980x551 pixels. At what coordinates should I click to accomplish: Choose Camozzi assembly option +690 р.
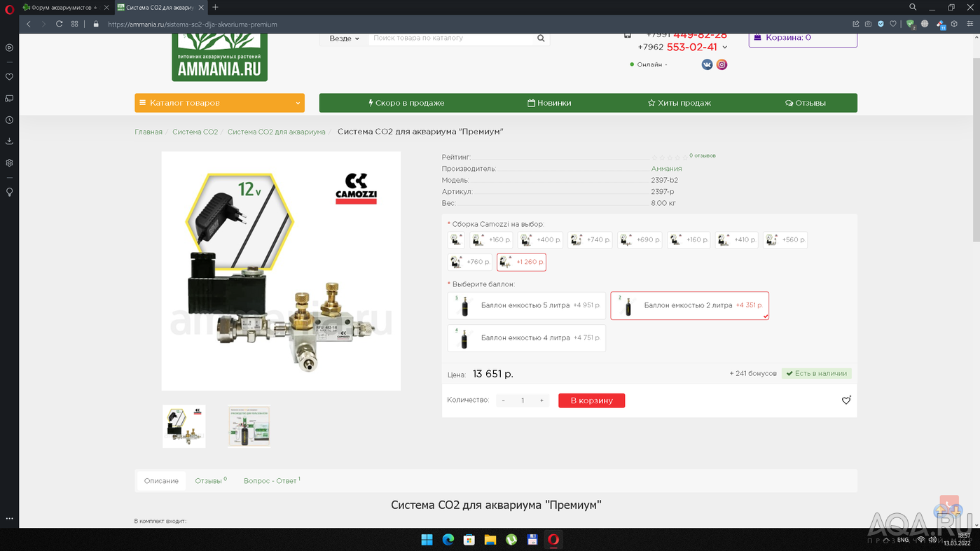point(640,239)
